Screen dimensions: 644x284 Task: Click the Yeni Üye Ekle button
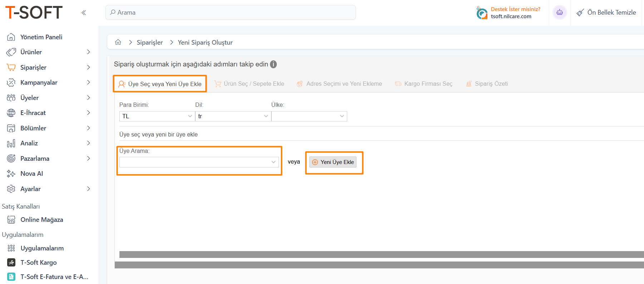(333, 162)
